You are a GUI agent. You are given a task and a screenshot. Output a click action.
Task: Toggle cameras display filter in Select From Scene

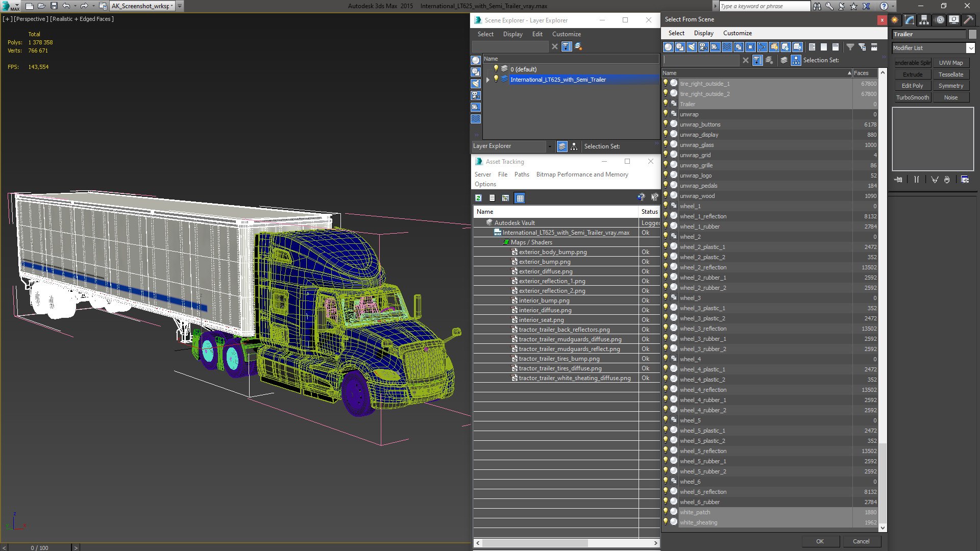point(703,47)
